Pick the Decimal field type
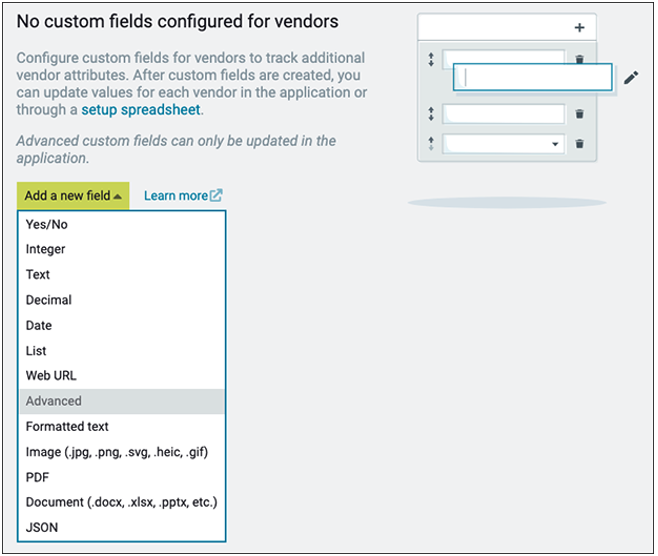The image size is (658, 556). coord(49,300)
